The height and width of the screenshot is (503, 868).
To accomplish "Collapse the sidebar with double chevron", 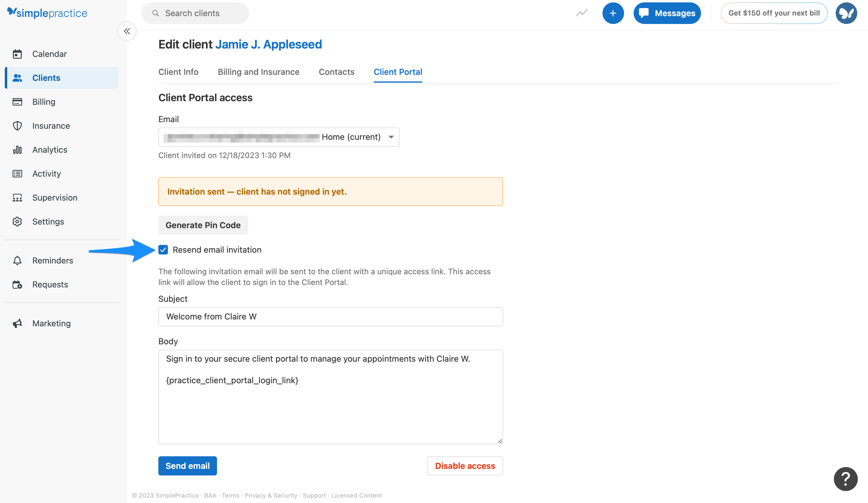I will [x=127, y=31].
